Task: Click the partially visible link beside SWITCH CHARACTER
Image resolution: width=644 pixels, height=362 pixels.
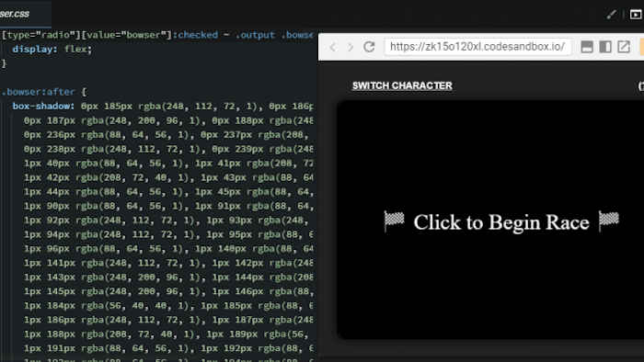Action: tap(640, 85)
